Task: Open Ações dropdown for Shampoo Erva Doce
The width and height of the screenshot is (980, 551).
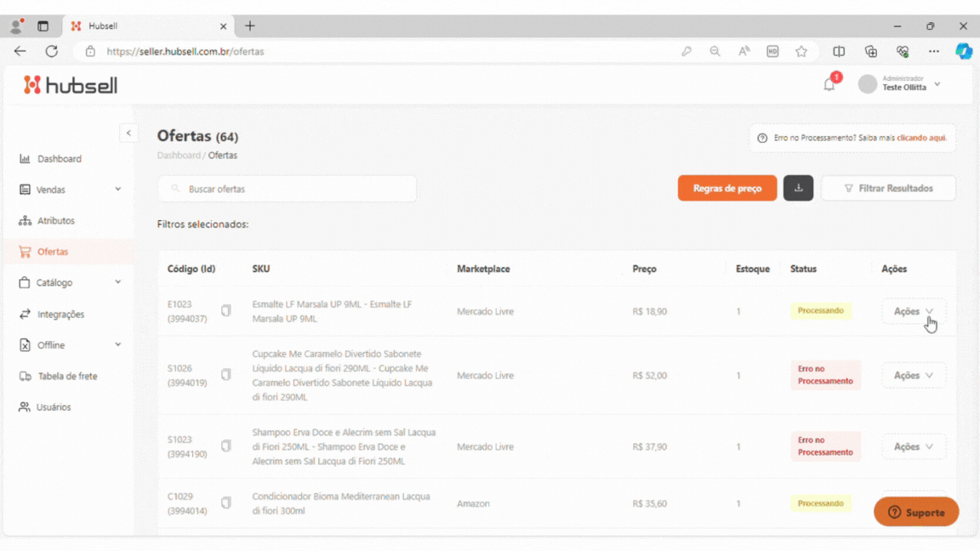Action: (x=913, y=446)
